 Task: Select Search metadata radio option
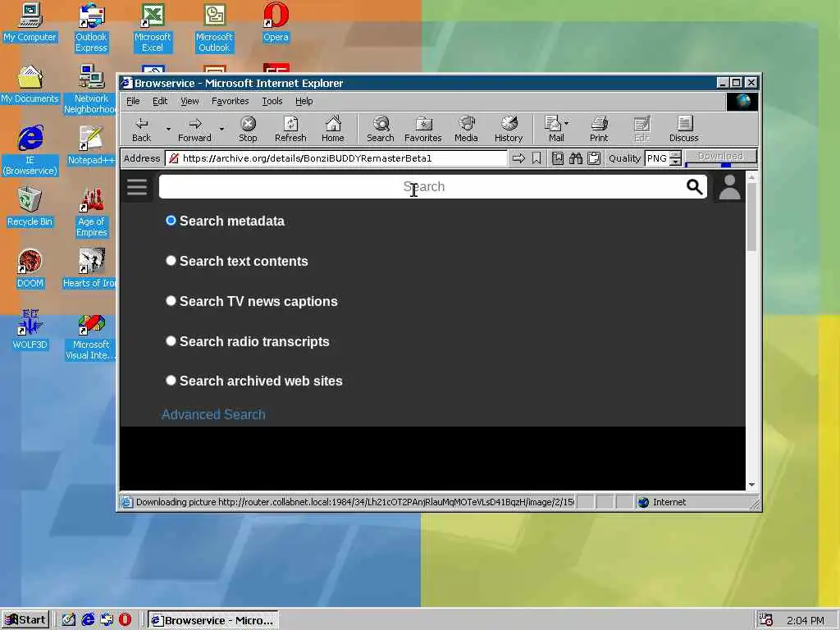[171, 221]
